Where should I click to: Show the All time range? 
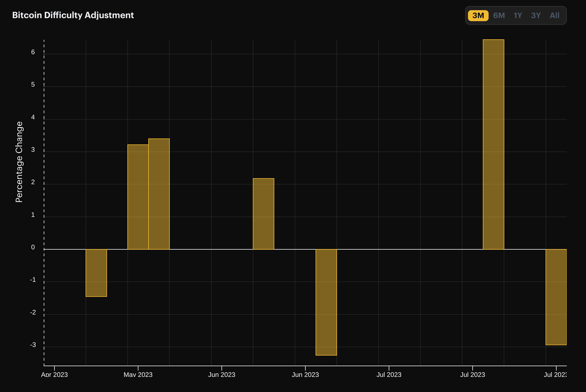(x=554, y=15)
